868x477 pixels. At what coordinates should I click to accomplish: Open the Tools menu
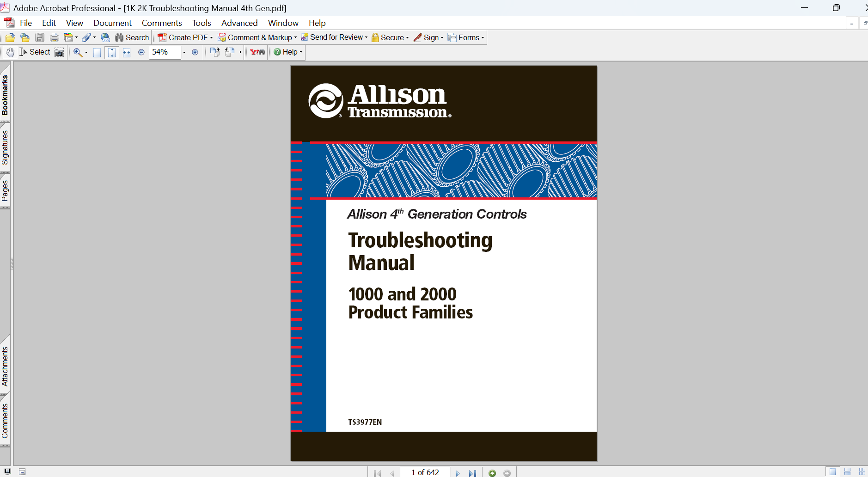tap(202, 23)
